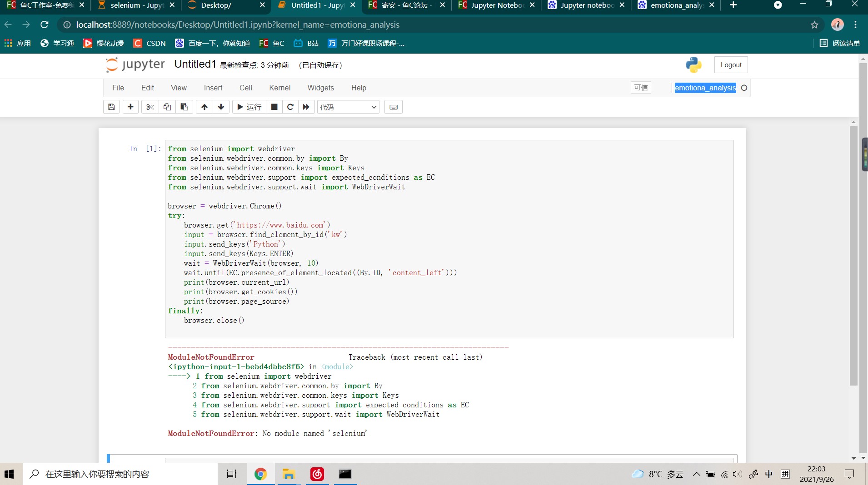Insert a cell below with plus icon
The height and width of the screenshot is (485, 868).
pos(130,107)
